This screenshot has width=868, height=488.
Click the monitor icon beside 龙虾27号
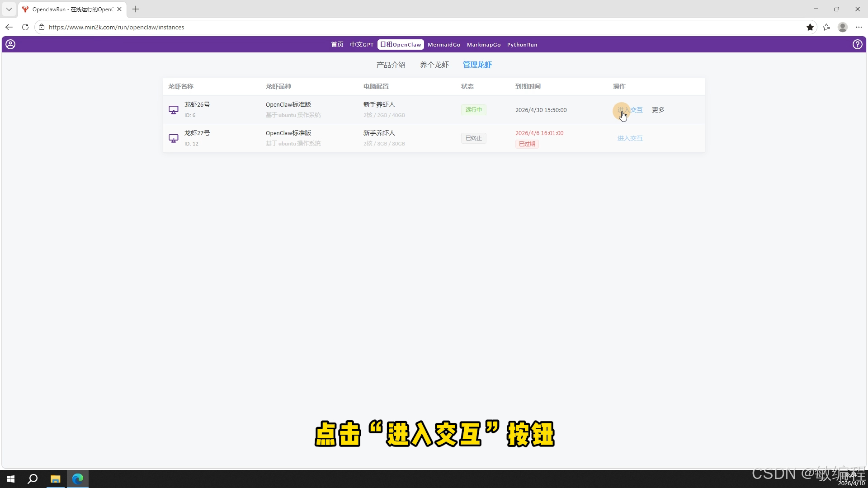click(173, 138)
